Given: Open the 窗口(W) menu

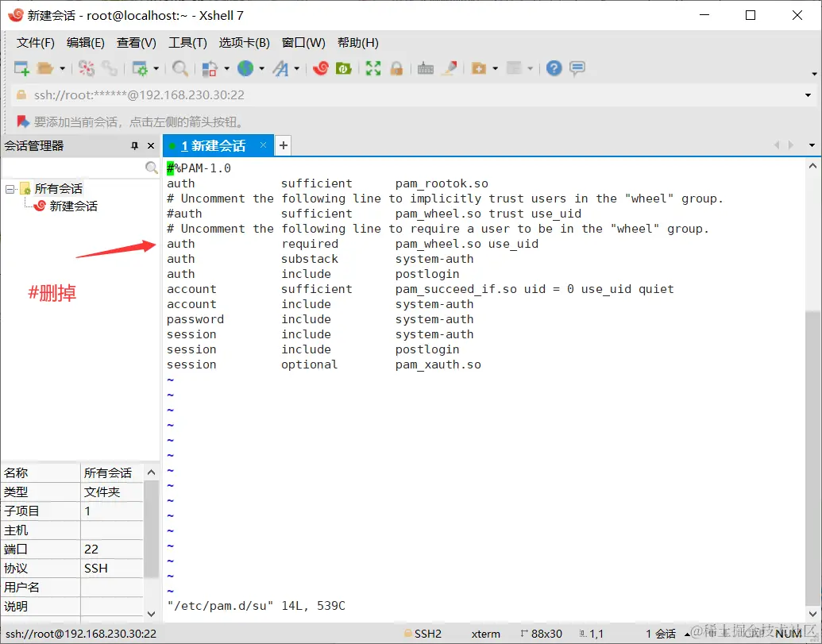Looking at the screenshot, I should 303,42.
